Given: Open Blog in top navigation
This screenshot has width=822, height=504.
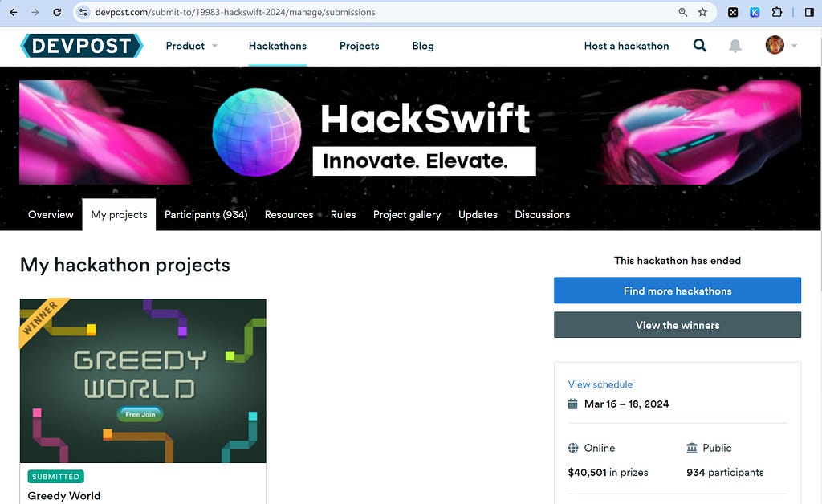Looking at the screenshot, I should coord(422,46).
